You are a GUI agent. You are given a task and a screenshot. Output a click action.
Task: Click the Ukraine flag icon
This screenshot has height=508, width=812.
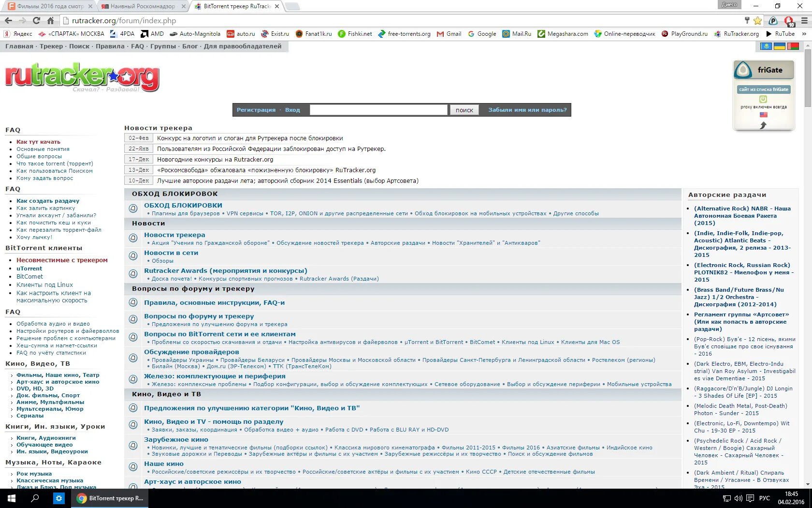point(779,46)
